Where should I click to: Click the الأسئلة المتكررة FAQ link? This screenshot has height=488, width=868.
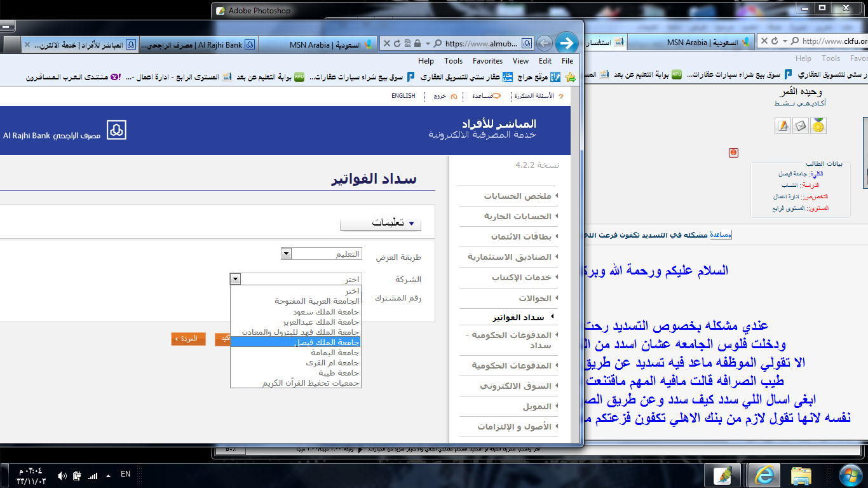[538, 96]
